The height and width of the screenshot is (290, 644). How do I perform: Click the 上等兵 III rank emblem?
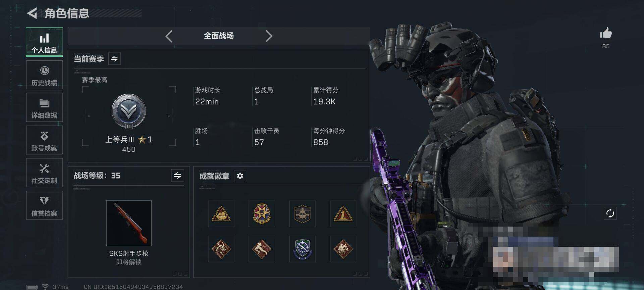[129, 111]
